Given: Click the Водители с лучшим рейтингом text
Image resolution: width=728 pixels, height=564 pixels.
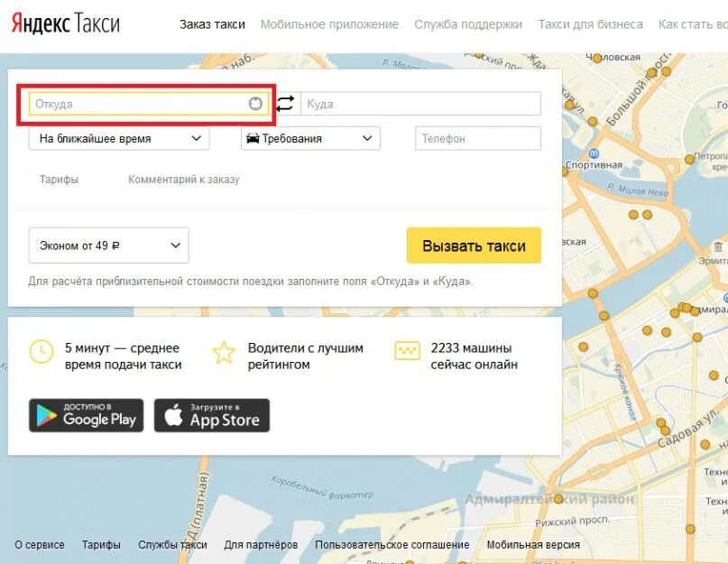Looking at the screenshot, I should [x=306, y=356].
